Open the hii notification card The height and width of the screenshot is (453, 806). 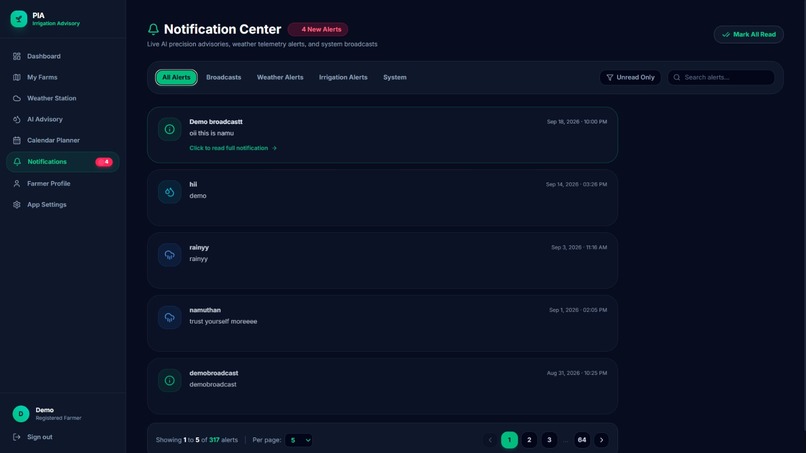(x=382, y=197)
